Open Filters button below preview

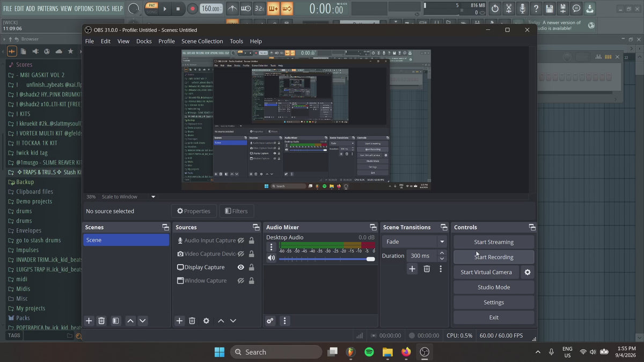[x=237, y=211]
